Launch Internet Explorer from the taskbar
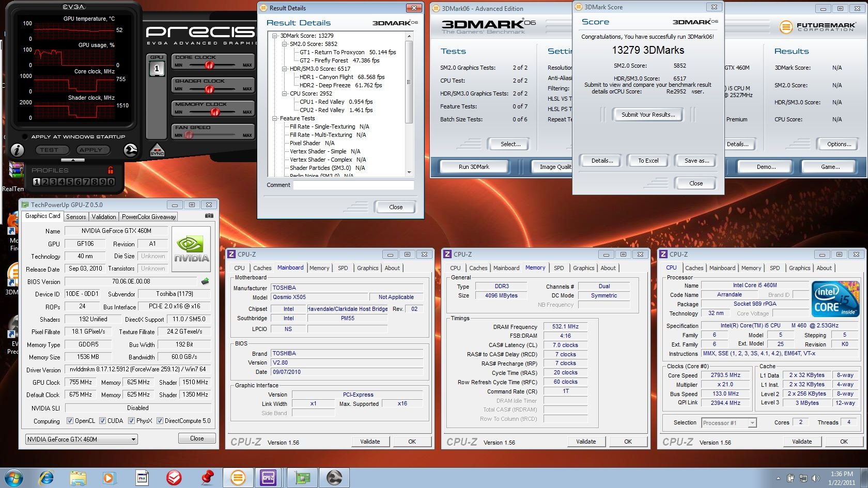 (47, 478)
